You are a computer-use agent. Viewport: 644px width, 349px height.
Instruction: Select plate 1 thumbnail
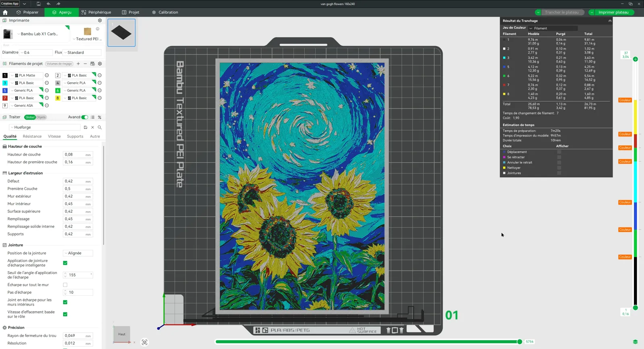[x=122, y=33]
